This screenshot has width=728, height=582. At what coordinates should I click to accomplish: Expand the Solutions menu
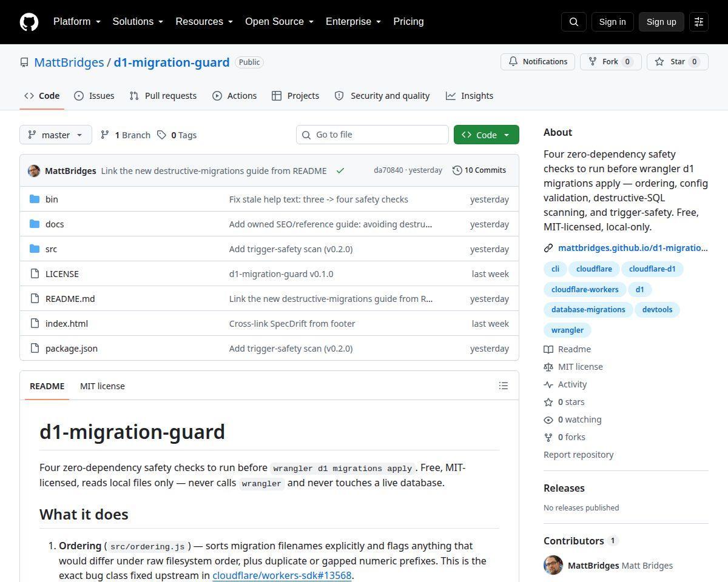tap(138, 22)
